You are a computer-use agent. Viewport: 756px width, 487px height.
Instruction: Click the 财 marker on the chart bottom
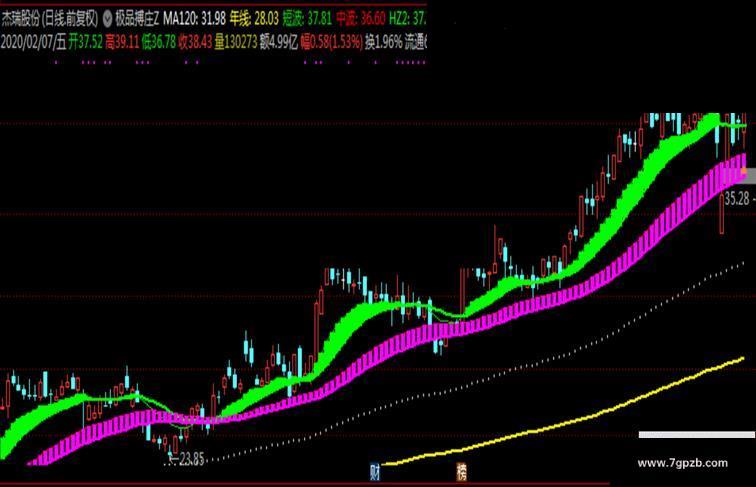click(375, 472)
